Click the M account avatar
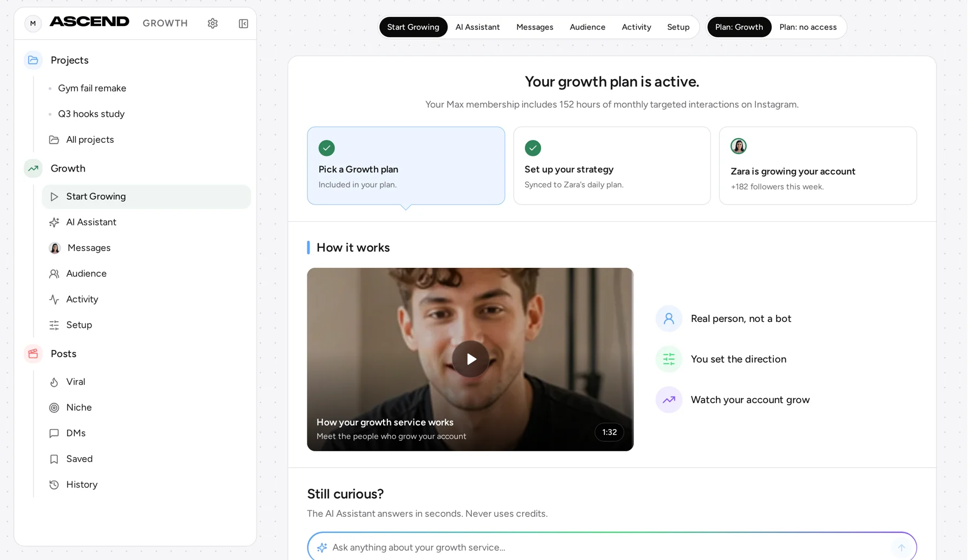Screen dimensions: 974x560 coord(33,23)
